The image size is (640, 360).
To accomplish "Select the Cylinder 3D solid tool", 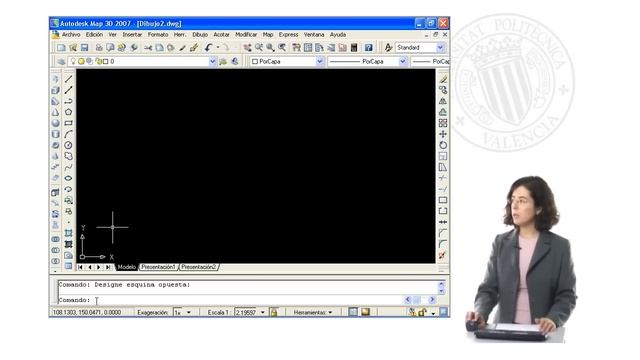I will click(56, 134).
